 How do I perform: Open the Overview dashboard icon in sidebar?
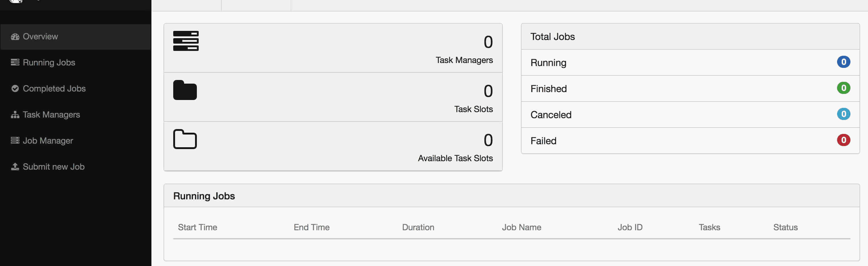(15, 37)
